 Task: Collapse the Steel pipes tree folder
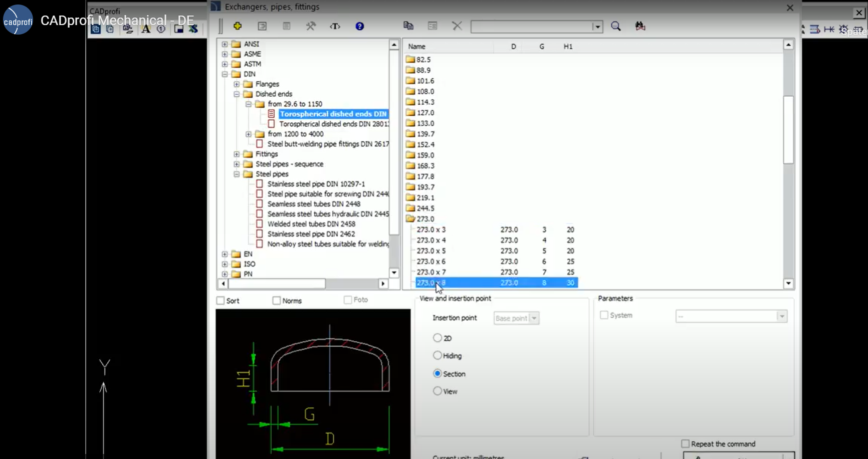pos(237,174)
